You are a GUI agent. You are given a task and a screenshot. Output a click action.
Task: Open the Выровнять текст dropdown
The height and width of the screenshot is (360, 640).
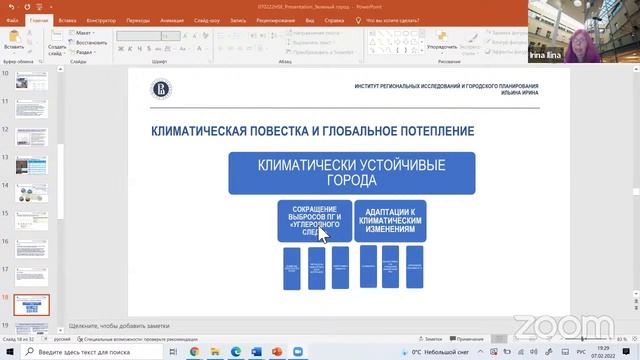(311, 42)
